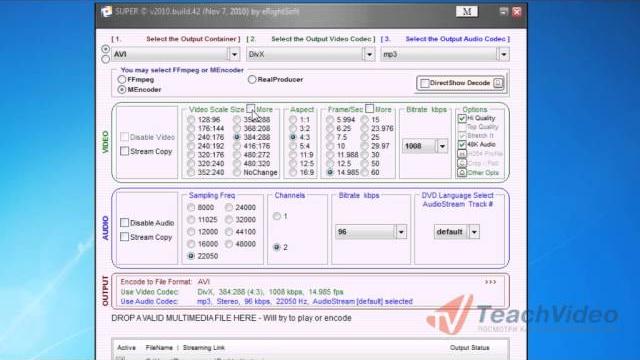Toggle the Hi Quality option

click(x=462, y=118)
